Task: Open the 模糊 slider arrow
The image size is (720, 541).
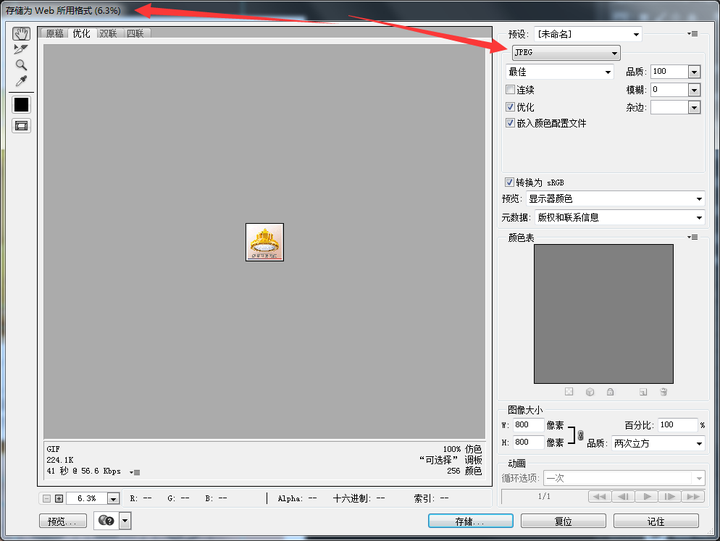Action: (x=694, y=90)
